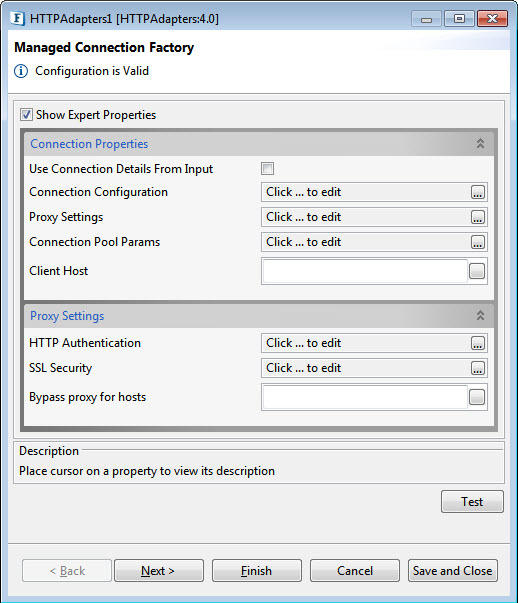Focus the Client Host text field

(365, 271)
